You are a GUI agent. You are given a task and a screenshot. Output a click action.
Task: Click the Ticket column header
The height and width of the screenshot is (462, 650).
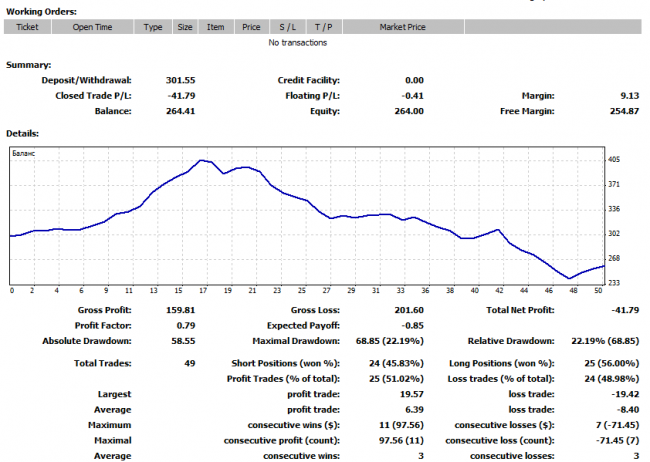(25, 27)
